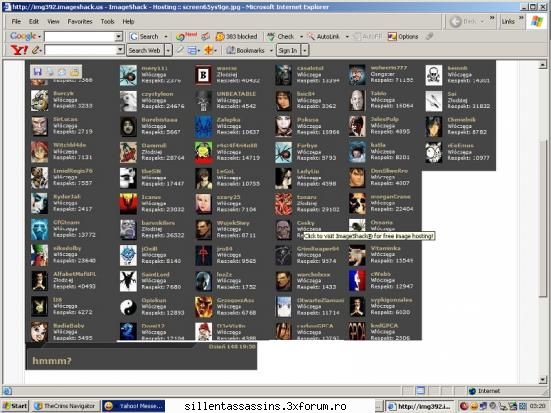Open the Favorites menu
551x413 pixels.
80,21
